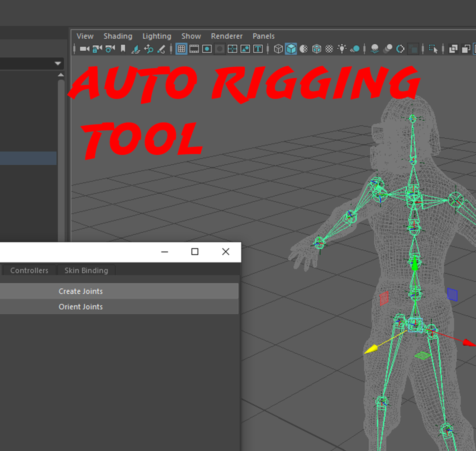
Task: Select the camera attributes icon
Action: 110,49
